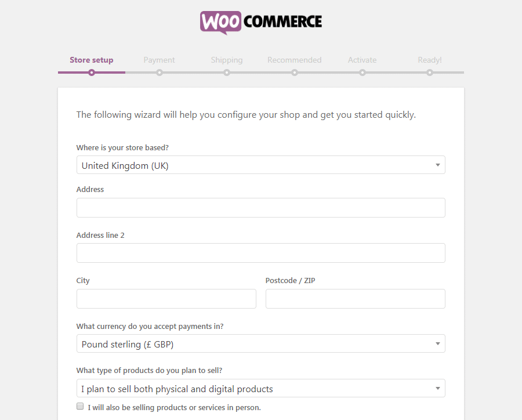Image resolution: width=522 pixels, height=420 pixels.
Task: Click the Postcode / ZIP field
Action: pyautogui.click(x=355, y=299)
